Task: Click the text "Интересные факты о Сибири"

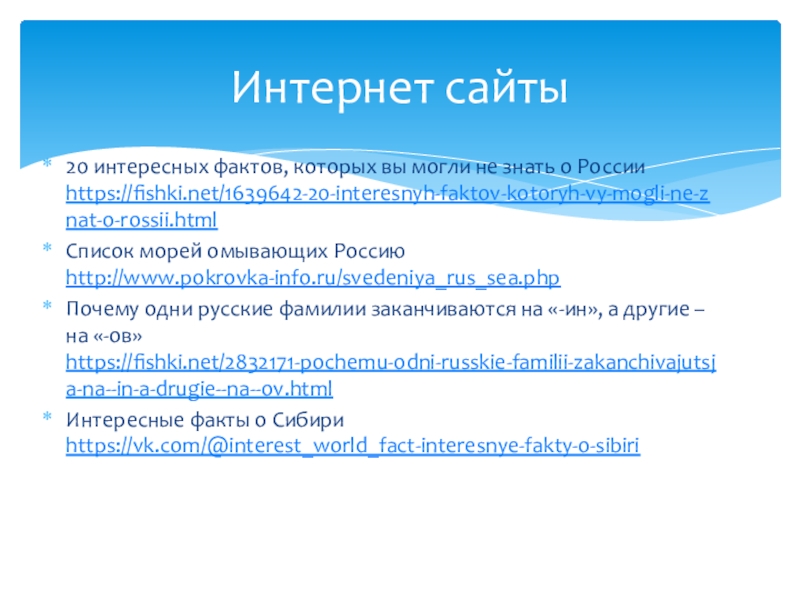Action: [x=205, y=420]
